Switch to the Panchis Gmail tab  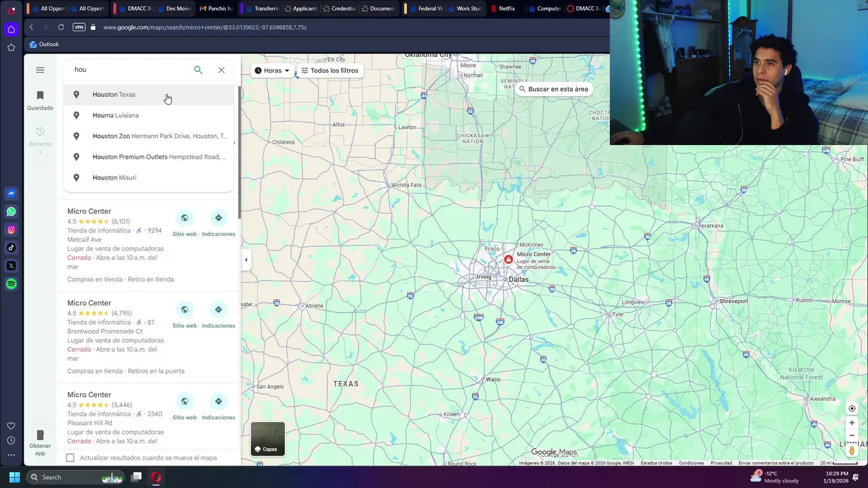tap(216, 9)
